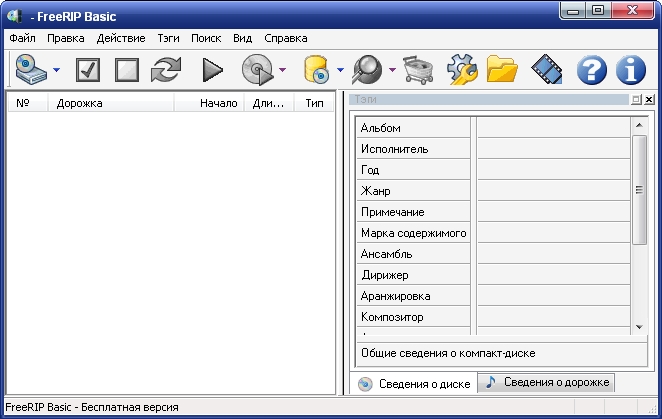Image resolution: width=662 pixels, height=419 pixels.
Task: Click the CD drive icon in toolbar
Action: click(x=32, y=70)
